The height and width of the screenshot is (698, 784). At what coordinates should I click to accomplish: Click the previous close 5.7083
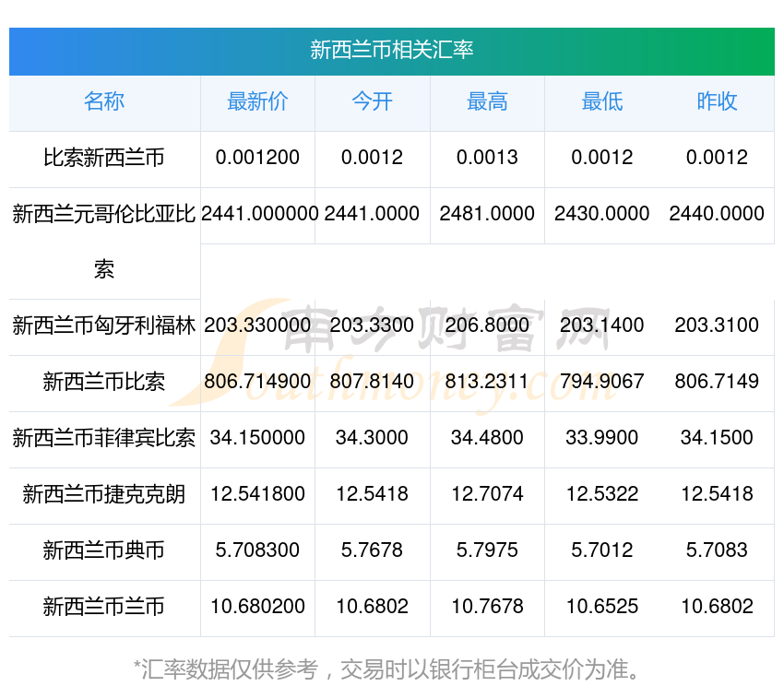717,550
